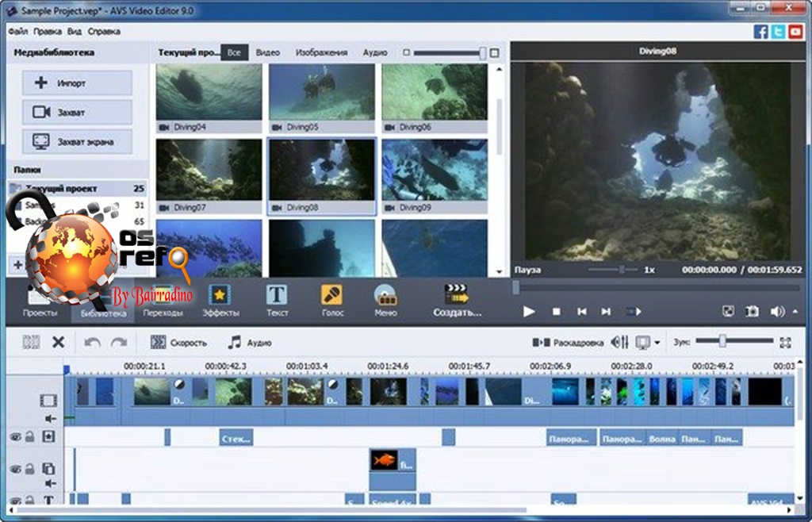Click the preview seek bar handle
The width and height of the screenshot is (812, 522).
click(x=515, y=287)
